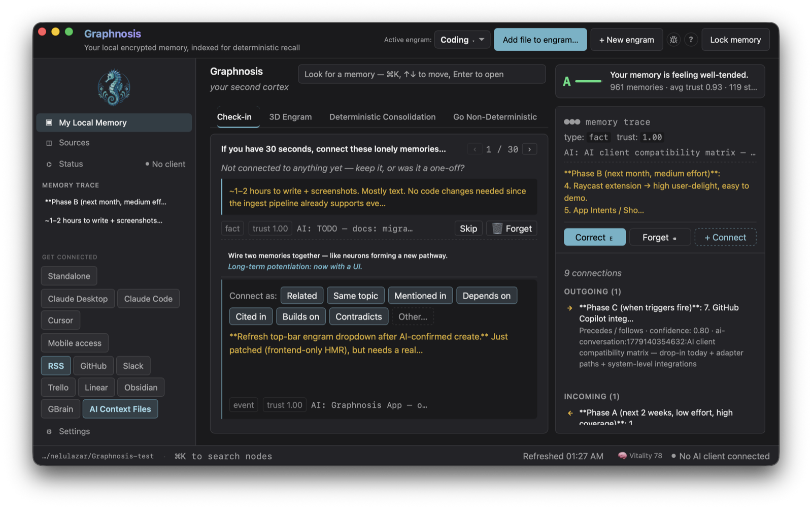Click the Graphnosis-test path in status bar

click(x=98, y=456)
